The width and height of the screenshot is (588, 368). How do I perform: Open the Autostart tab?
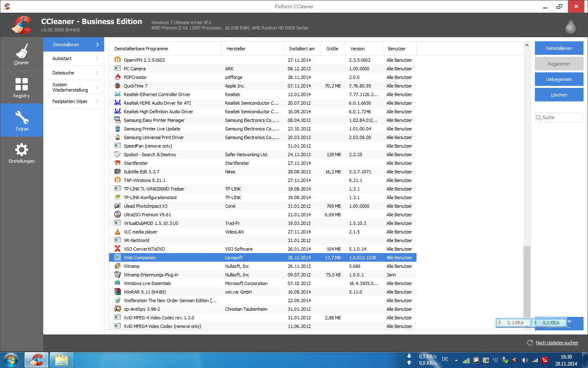pos(73,58)
